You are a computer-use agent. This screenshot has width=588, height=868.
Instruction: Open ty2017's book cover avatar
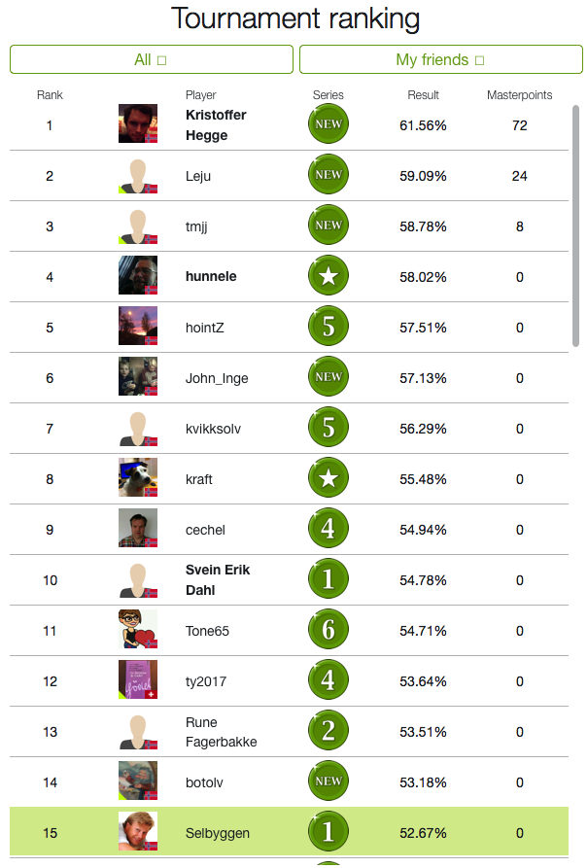[x=138, y=679]
